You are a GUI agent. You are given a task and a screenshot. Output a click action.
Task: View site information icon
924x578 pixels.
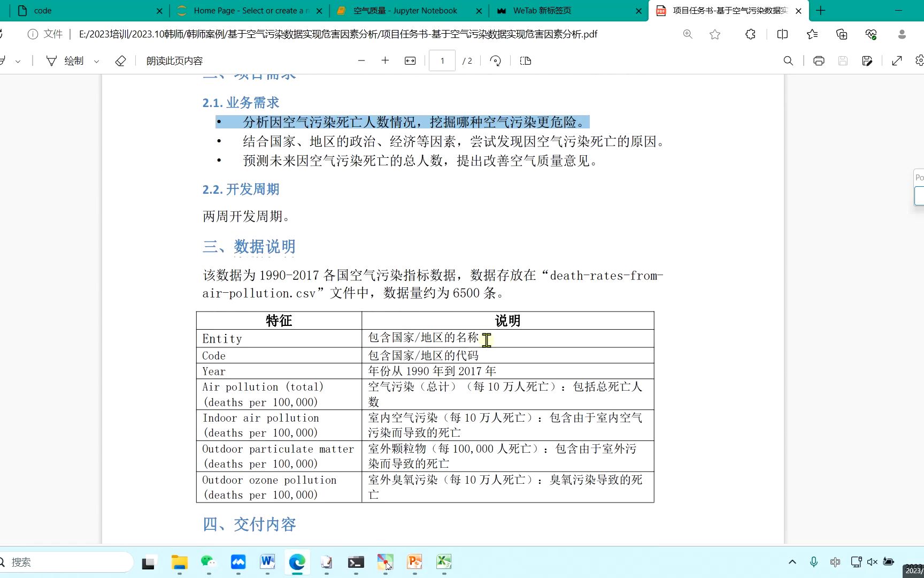pos(33,34)
